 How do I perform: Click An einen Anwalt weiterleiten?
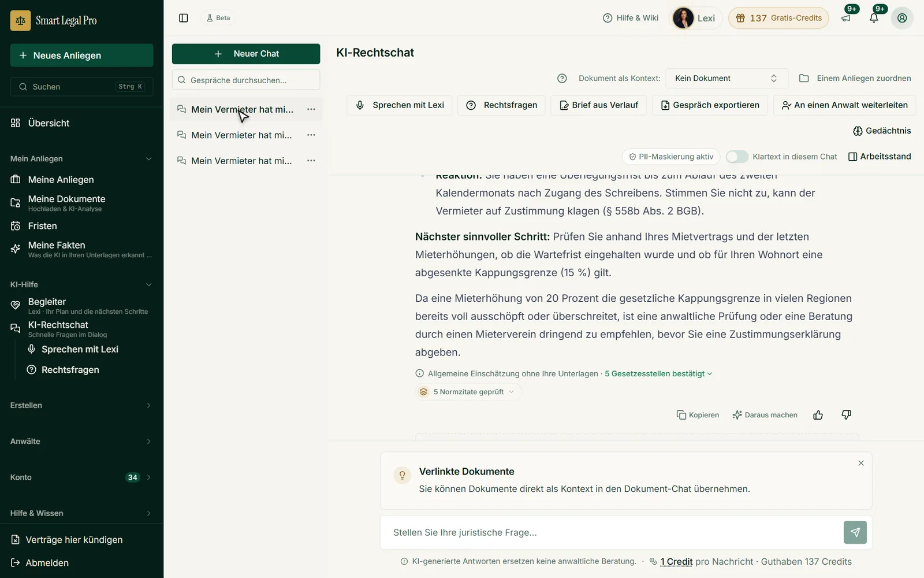click(844, 105)
